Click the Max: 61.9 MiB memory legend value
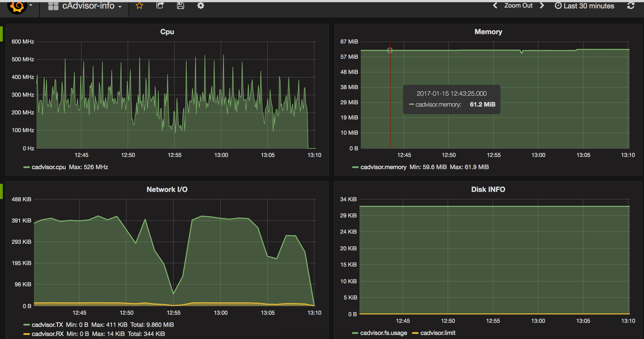 tap(469, 167)
